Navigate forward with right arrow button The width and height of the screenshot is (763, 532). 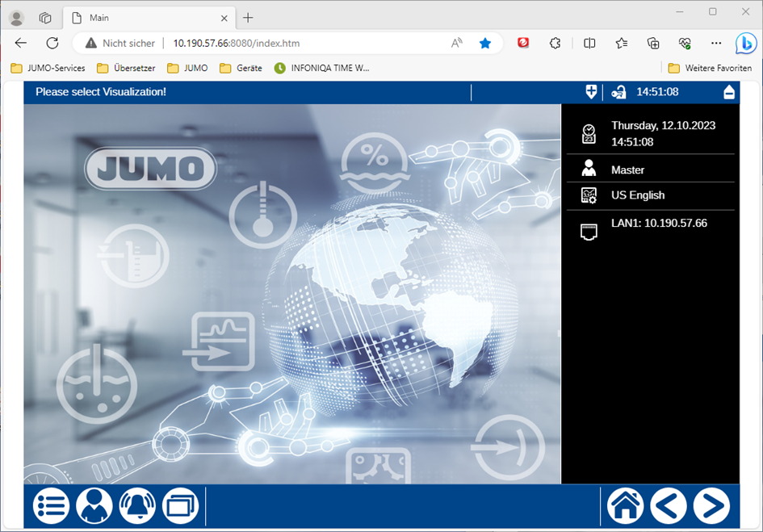(711, 506)
